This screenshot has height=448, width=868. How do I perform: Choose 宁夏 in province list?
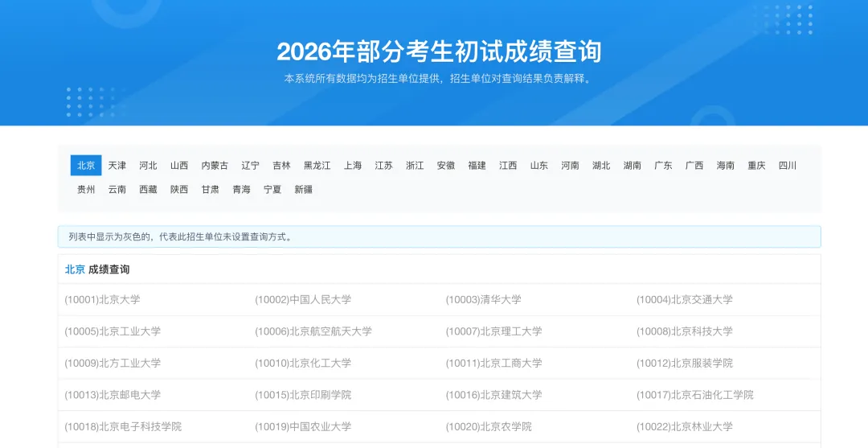(272, 189)
